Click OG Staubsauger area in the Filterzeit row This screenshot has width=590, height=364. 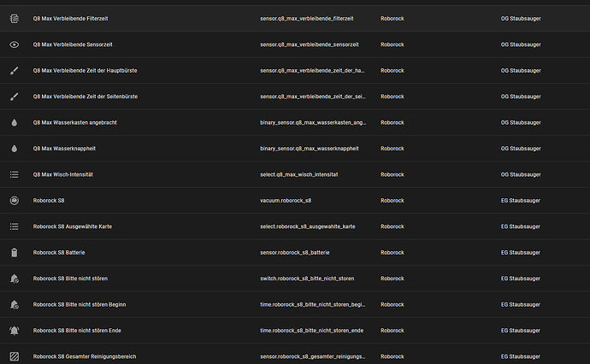(521, 19)
